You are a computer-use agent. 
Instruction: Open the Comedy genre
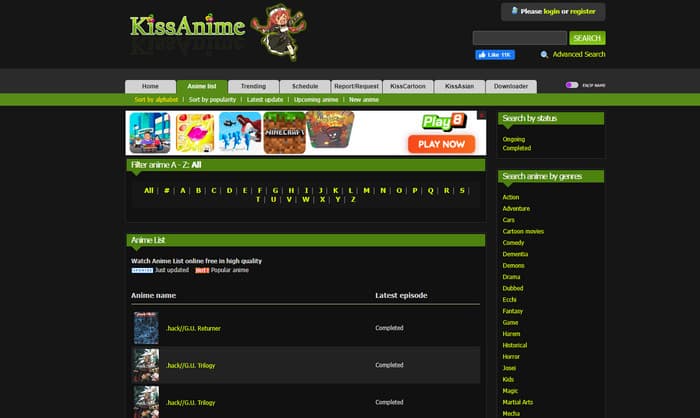tap(513, 242)
